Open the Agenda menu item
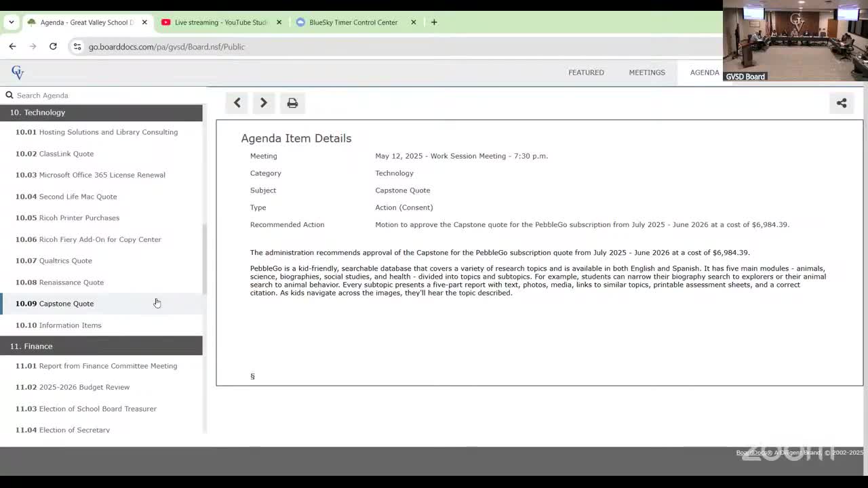Image resolution: width=868 pixels, height=488 pixels. pos(705,73)
